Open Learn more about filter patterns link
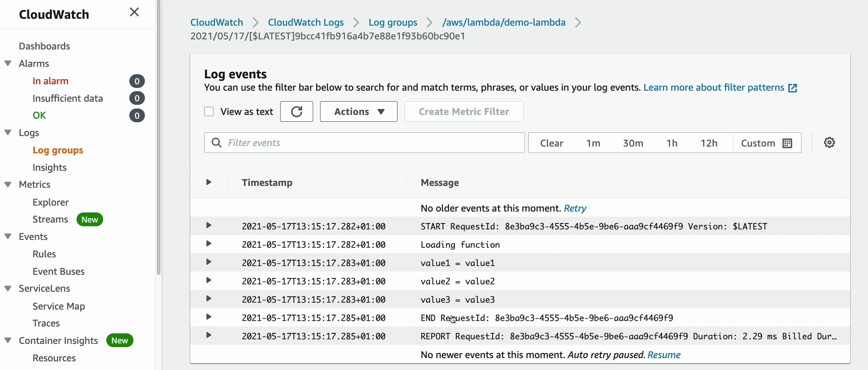 [714, 87]
